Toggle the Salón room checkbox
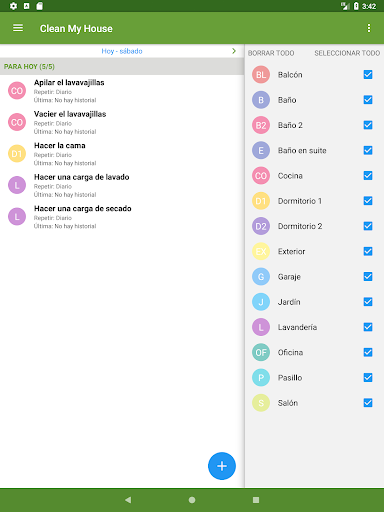The width and height of the screenshot is (384, 512). (x=368, y=403)
